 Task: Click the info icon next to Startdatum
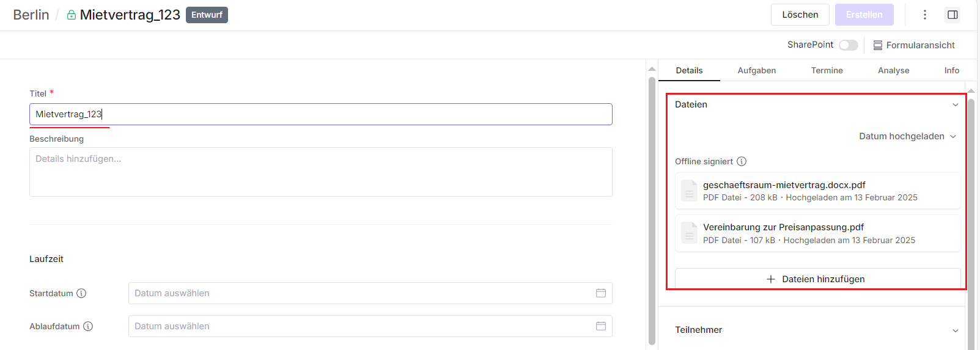pos(81,293)
